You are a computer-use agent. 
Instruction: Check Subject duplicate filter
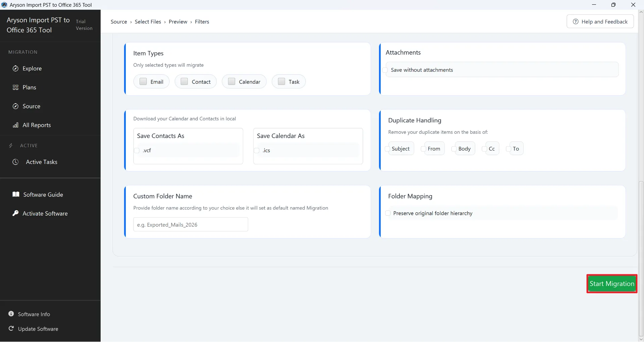pyautogui.click(x=387, y=149)
